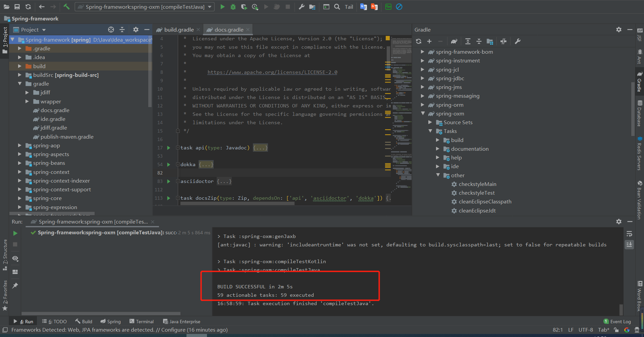This screenshot has height=337, width=644.
Task: Close the docs.gradle tab
Action: coord(248,30)
